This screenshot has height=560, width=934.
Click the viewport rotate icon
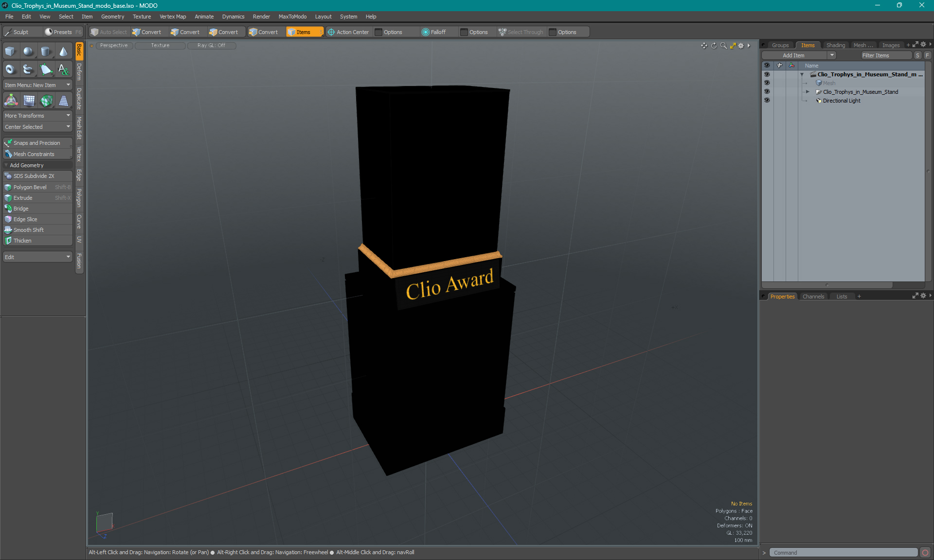(x=714, y=46)
